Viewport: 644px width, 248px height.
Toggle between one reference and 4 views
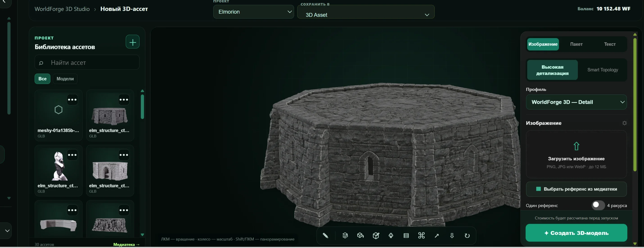(598, 205)
